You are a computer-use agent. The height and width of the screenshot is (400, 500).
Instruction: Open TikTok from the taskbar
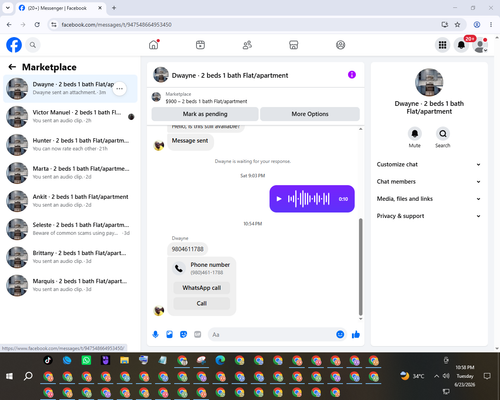[48, 360]
